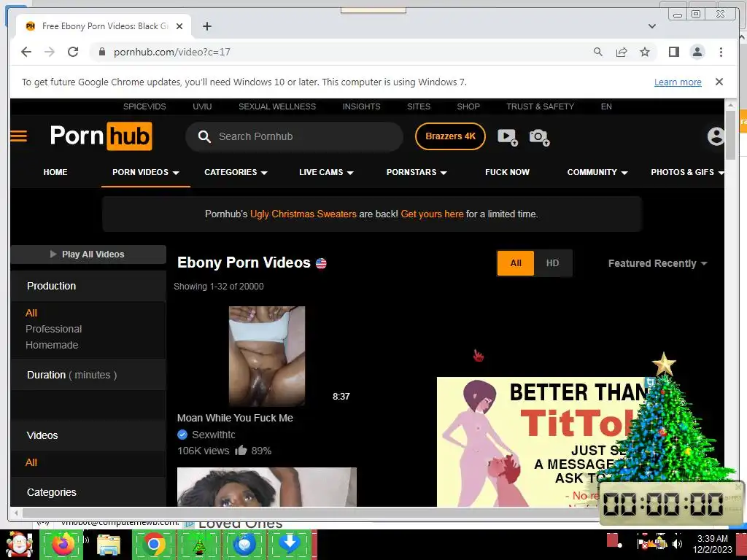Click the vertical page scrollbar thumb
The height and width of the screenshot is (560, 747).
point(730,136)
